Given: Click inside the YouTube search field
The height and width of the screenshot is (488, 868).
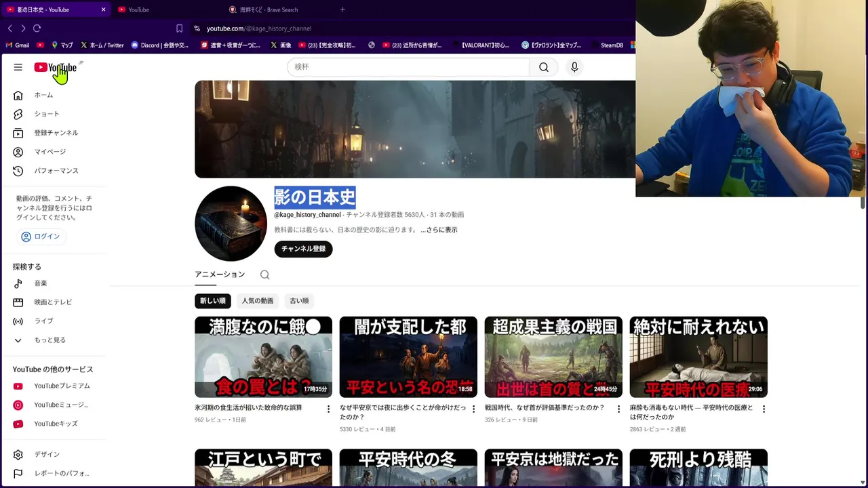Looking at the screenshot, I should (x=408, y=67).
